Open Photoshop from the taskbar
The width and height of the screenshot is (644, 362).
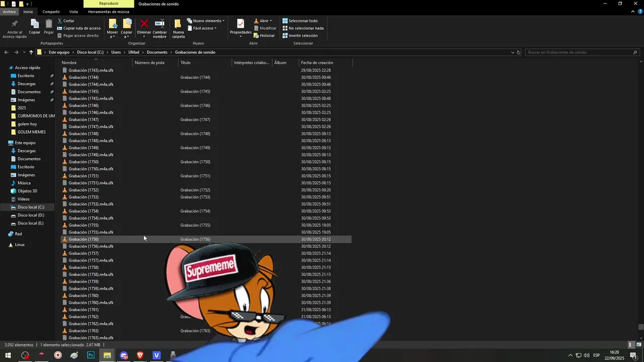click(x=91, y=355)
